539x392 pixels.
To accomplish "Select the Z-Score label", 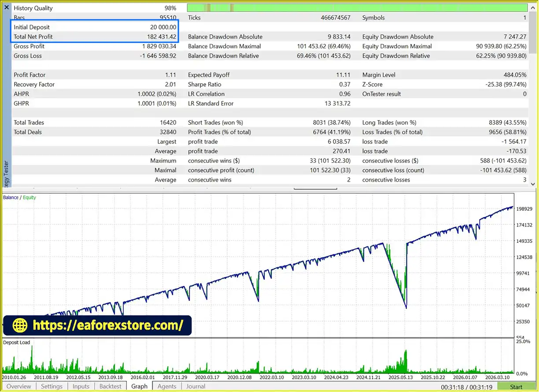I will tap(373, 84).
